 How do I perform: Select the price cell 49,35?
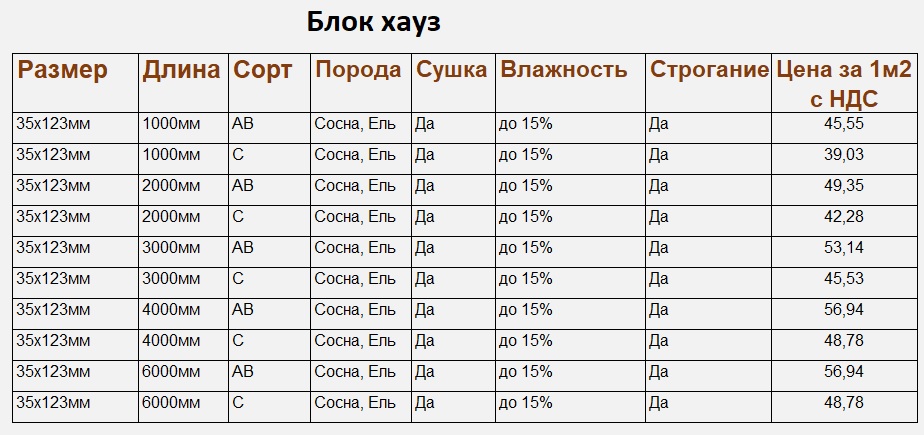(x=844, y=186)
